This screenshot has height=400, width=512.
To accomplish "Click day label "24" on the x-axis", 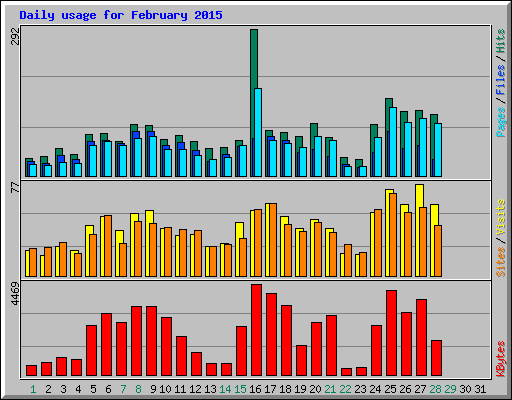I will pyautogui.click(x=375, y=389).
